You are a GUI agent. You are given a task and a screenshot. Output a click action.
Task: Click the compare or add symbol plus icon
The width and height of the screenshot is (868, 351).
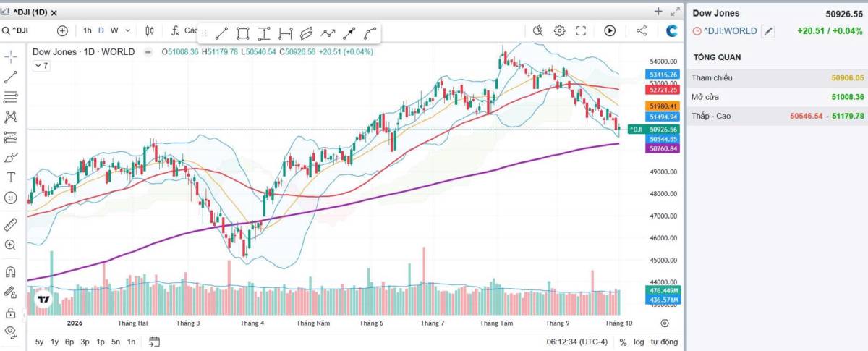[62, 30]
